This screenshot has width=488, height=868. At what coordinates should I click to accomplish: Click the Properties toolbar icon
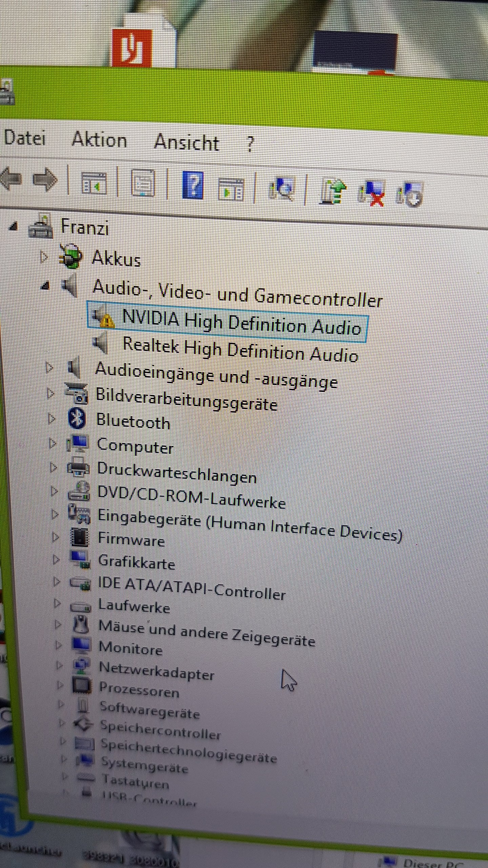coord(142,183)
